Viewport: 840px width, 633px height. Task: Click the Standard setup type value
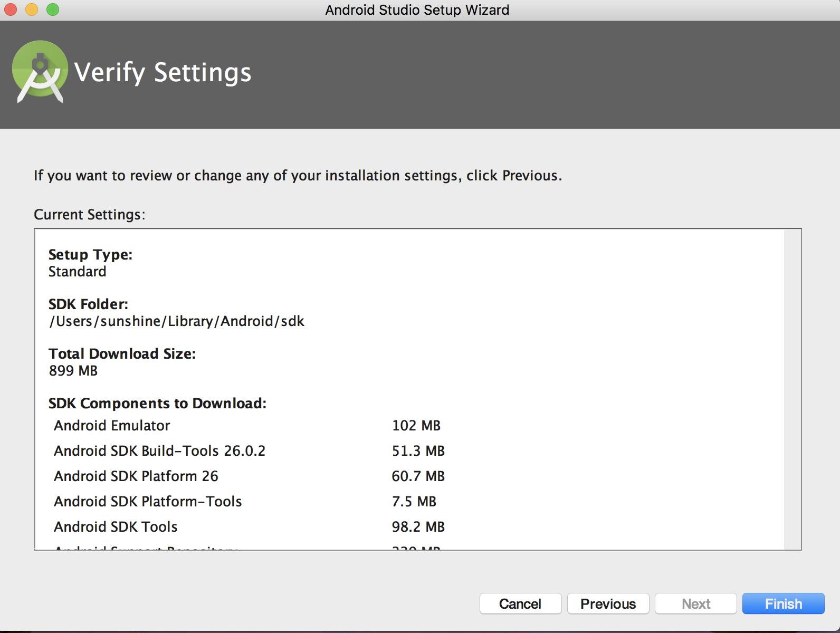tap(77, 272)
